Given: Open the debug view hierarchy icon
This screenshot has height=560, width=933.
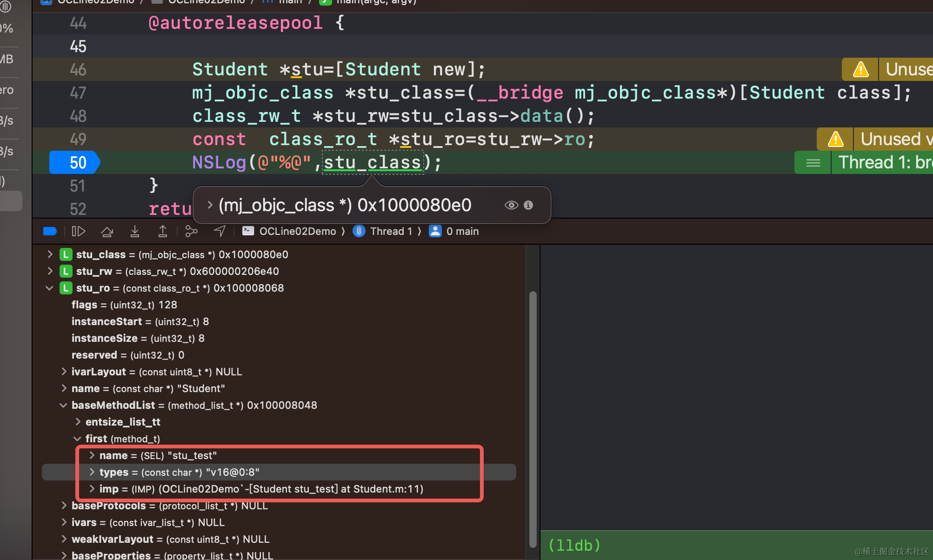Looking at the screenshot, I should pos(191,231).
